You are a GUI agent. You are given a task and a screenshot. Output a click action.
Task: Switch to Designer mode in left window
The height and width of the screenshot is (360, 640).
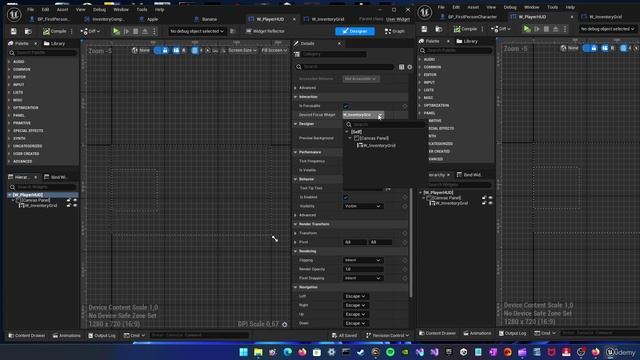[355, 31]
